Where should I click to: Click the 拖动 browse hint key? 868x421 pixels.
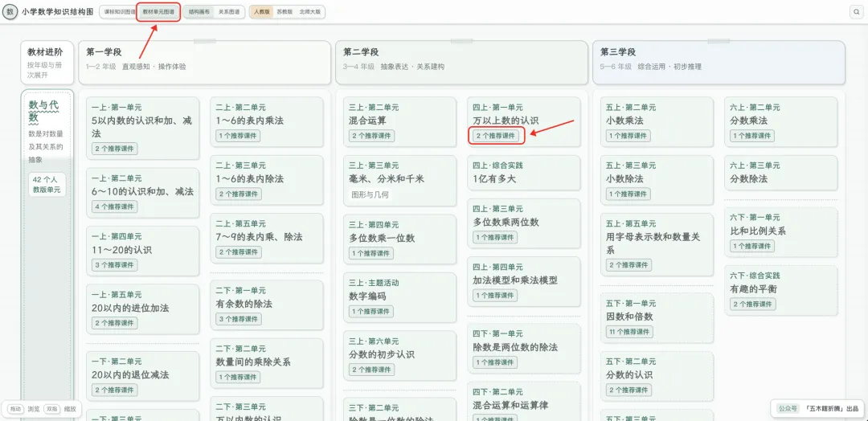pyautogui.click(x=15, y=410)
